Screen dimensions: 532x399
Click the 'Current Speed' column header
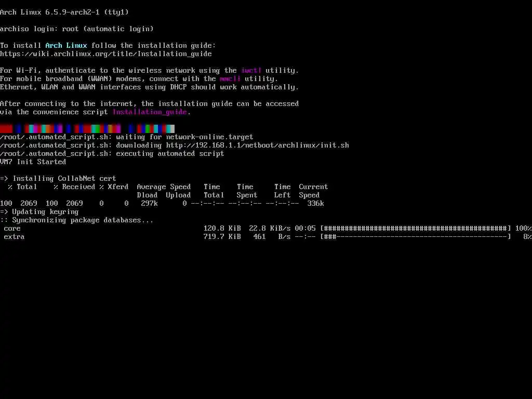(313, 191)
